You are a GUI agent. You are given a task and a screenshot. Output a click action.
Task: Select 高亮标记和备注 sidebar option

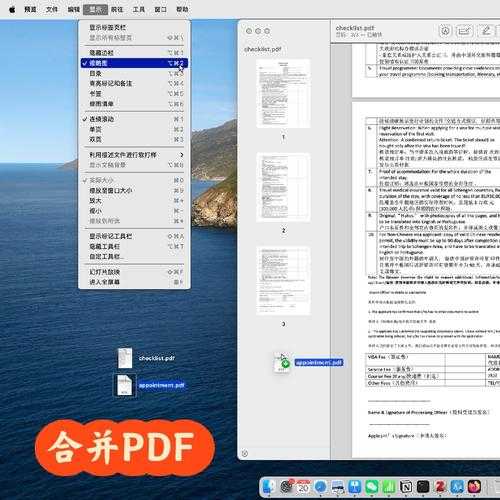pos(134,83)
